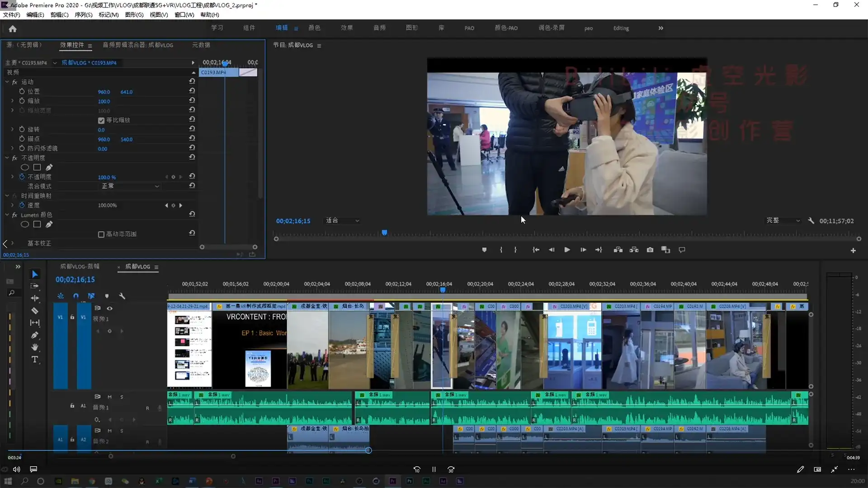Click the Add Marker button in program monitor
The width and height of the screenshot is (868, 488).
coord(484,250)
